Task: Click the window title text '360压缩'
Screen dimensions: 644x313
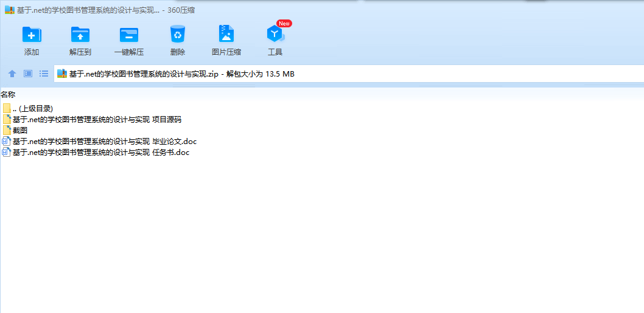Action: (181, 10)
